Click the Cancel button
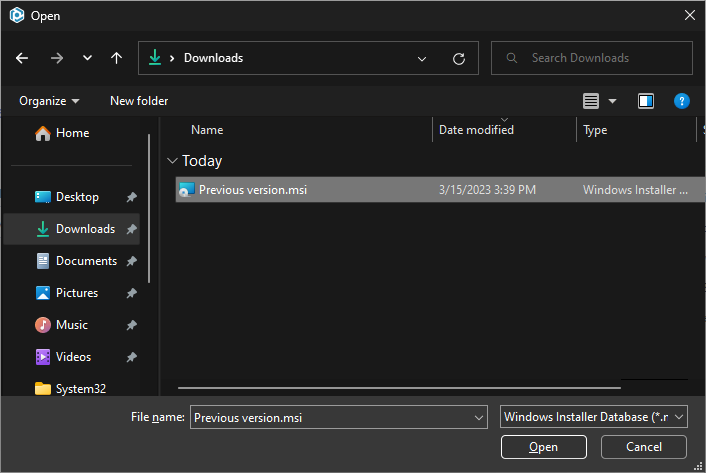Viewport: 706px width, 473px height. (643, 447)
